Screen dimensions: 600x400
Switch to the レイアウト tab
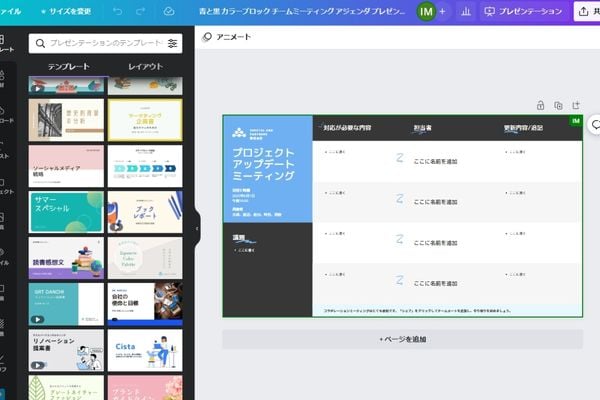145,67
